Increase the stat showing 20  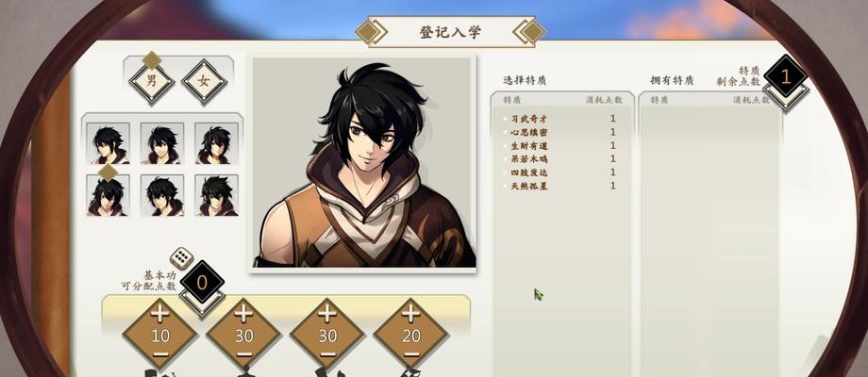coord(410,314)
